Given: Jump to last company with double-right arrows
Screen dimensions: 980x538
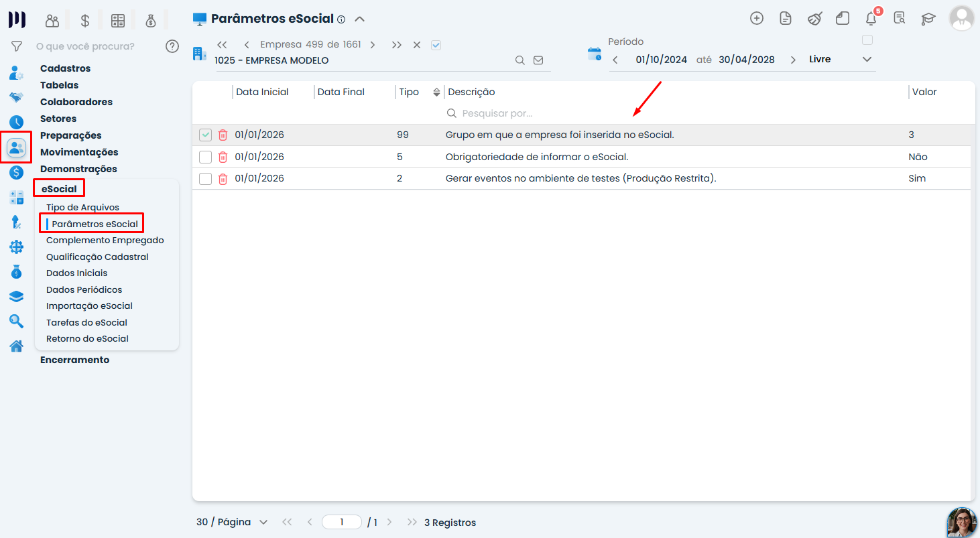Looking at the screenshot, I should tap(397, 45).
